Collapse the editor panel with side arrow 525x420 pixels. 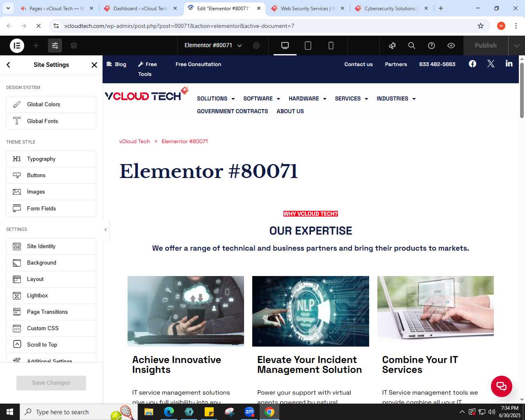pos(105,230)
